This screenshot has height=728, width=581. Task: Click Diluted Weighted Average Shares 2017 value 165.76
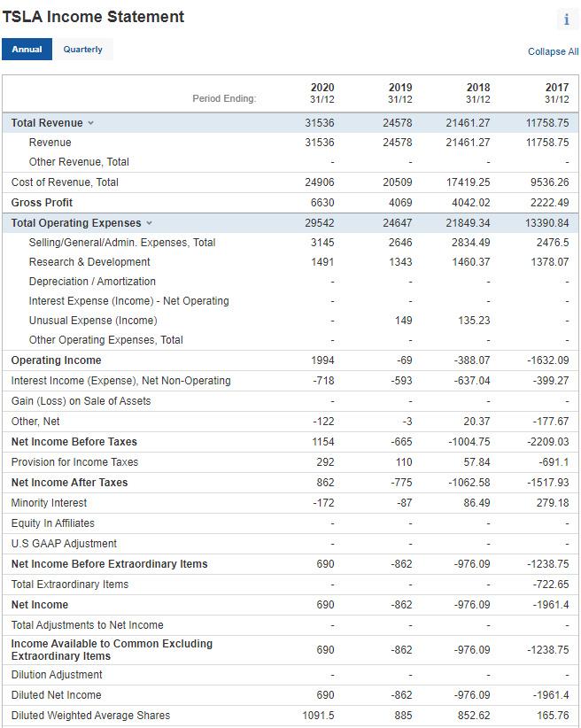coord(554,716)
